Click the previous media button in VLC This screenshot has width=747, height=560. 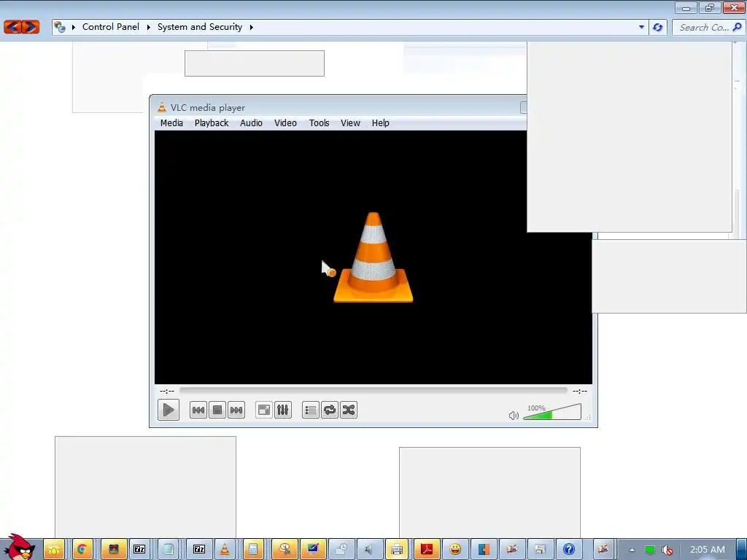198,410
